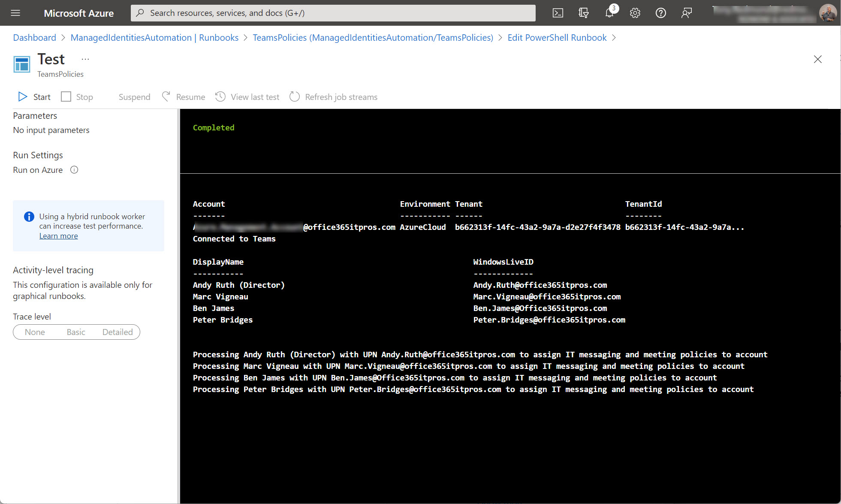Image resolution: width=841 pixels, height=504 pixels.
Task: Click the user account avatar
Action: 828,13
